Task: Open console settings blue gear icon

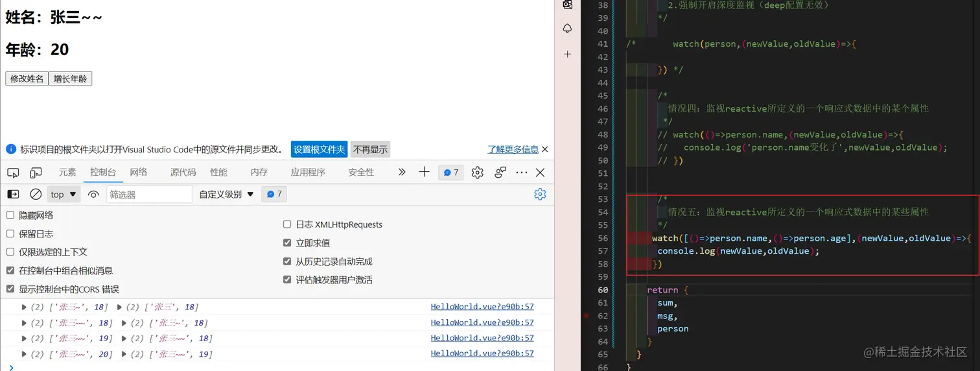Action: tap(540, 194)
